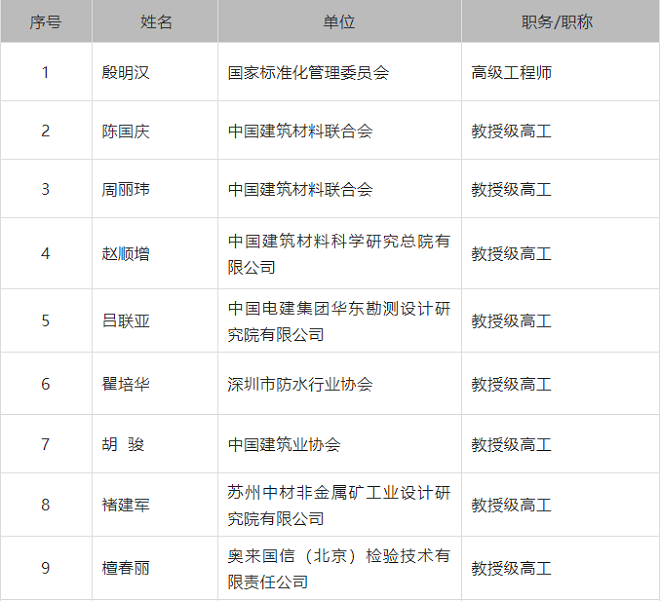The height and width of the screenshot is (601, 660).
Task: Click 教授级高工 in 檀春丽's row
Action: click(x=511, y=568)
